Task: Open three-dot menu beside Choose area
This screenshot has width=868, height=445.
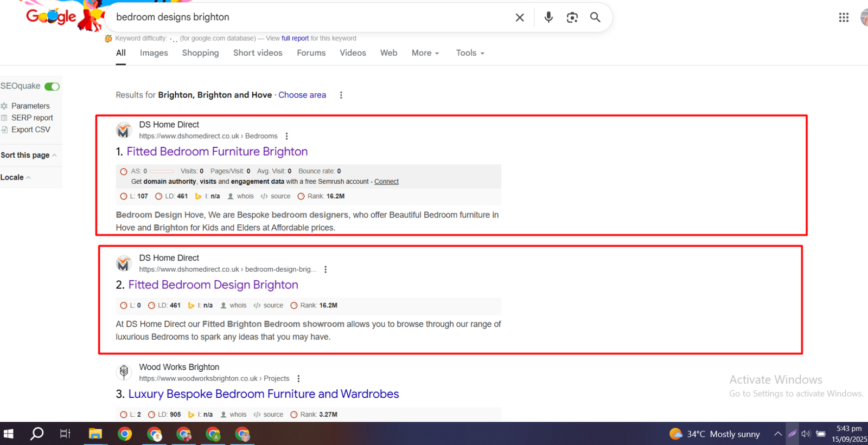Action: (341, 95)
